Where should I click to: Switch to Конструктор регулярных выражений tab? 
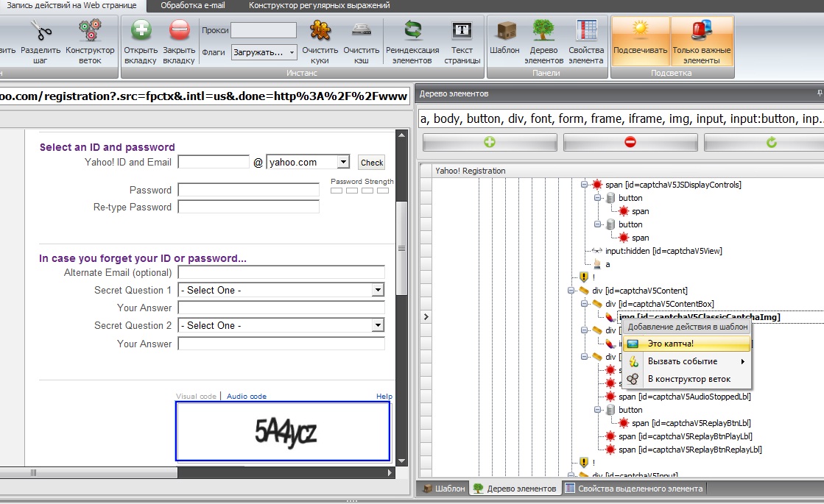(320, 5)
